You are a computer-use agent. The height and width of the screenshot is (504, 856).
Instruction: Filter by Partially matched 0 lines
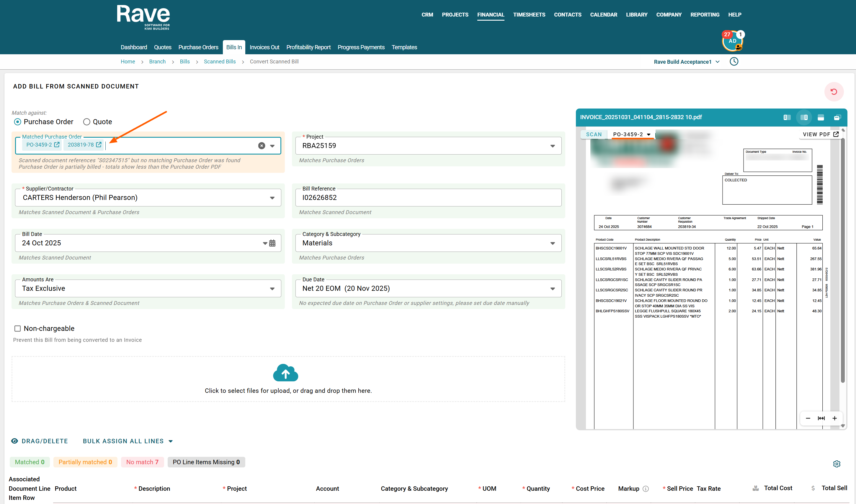click(x=85, y=462)
